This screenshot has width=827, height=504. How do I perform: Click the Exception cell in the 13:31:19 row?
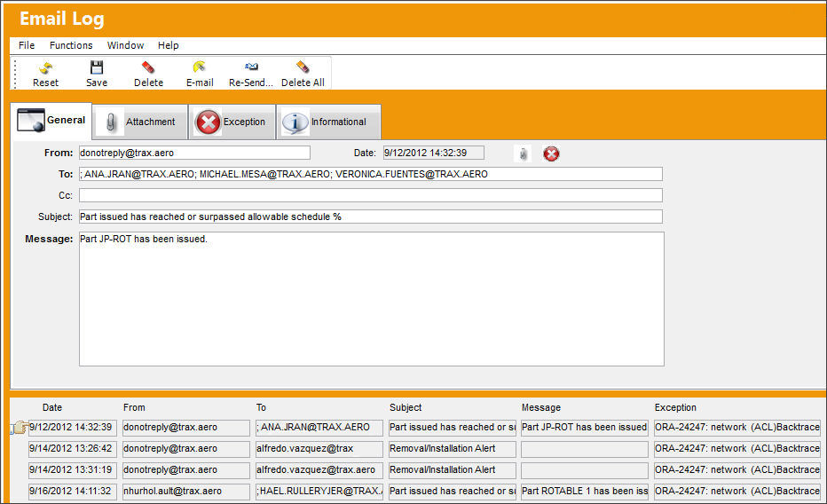pyautogui.click(x=737, y=470)
